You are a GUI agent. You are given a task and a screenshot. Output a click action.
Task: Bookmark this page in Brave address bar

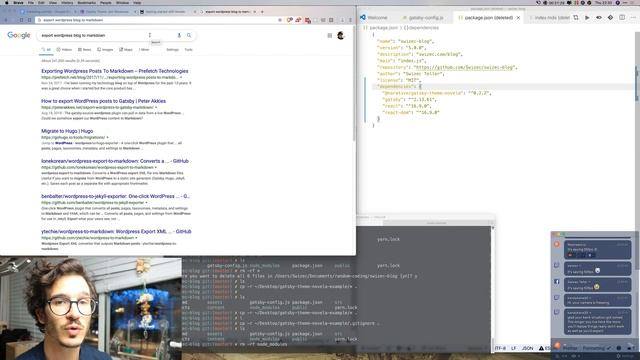280,20
